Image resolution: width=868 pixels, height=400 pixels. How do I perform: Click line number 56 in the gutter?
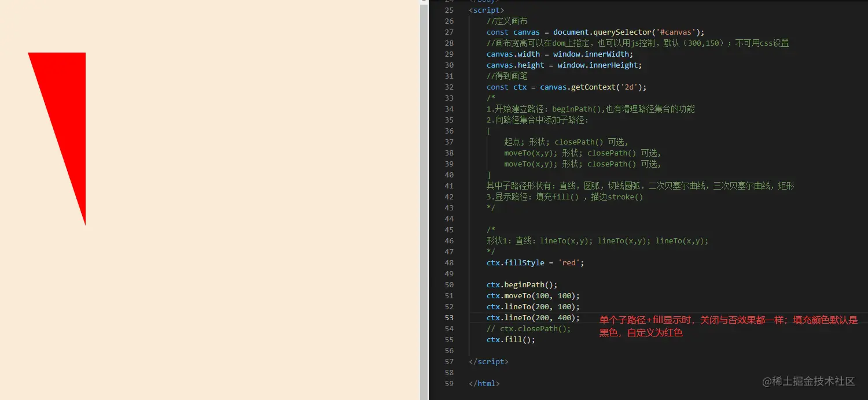[x=449, y=351]
